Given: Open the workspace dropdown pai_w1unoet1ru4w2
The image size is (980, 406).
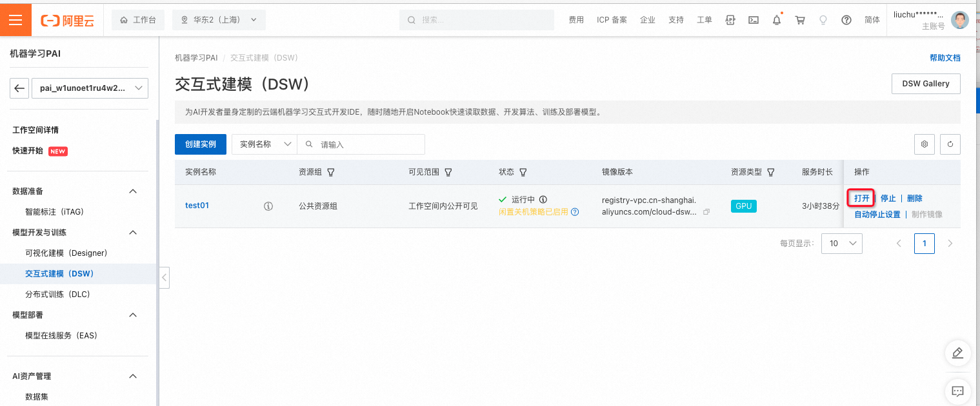Looking at the screenshot, I should click(x=90, y=88).
